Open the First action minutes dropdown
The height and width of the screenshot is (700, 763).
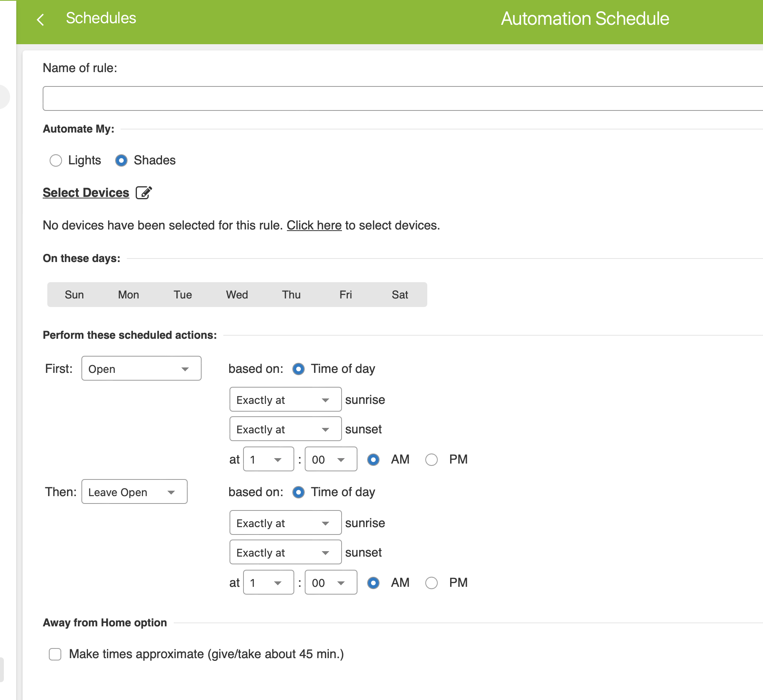click(331, 459)
